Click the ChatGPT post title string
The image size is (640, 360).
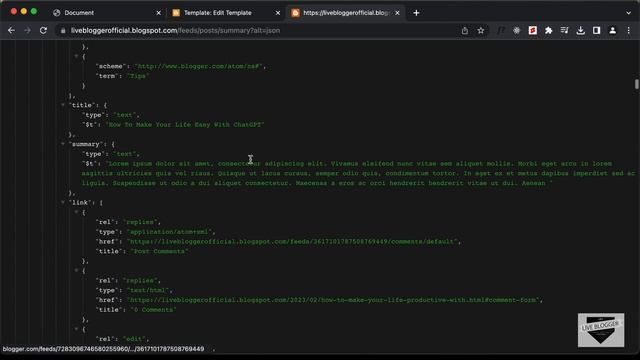coord(185,124)
